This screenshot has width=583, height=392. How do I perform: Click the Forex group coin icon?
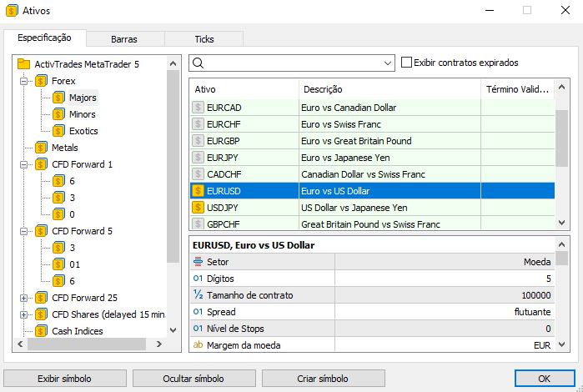(x=41, y=81)
